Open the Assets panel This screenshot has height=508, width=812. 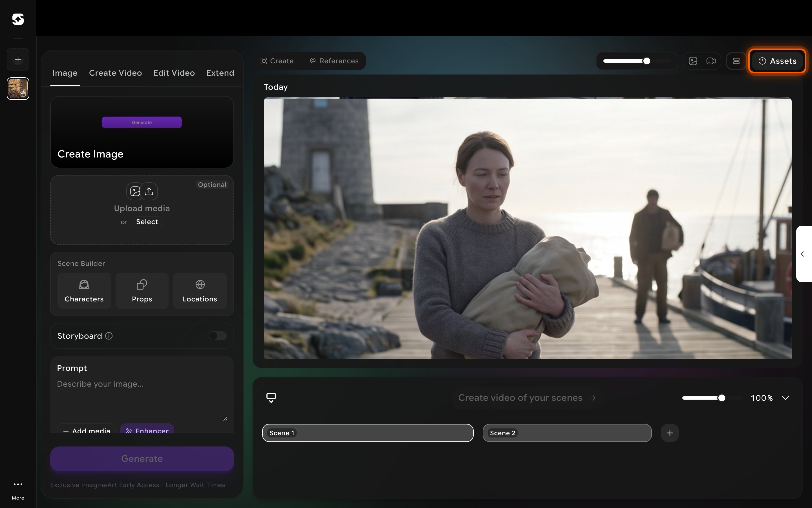point(777,61)
